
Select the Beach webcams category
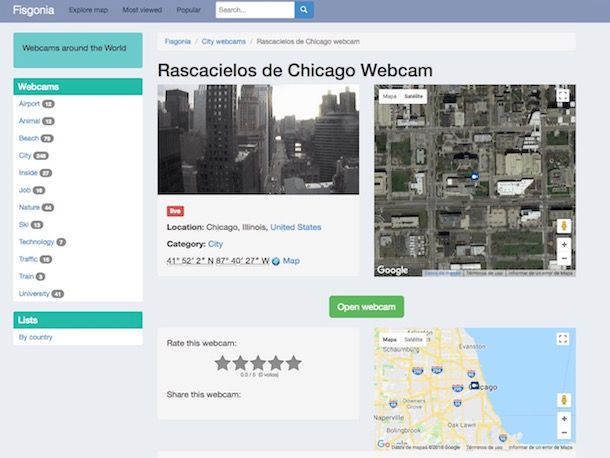[28, 138]
